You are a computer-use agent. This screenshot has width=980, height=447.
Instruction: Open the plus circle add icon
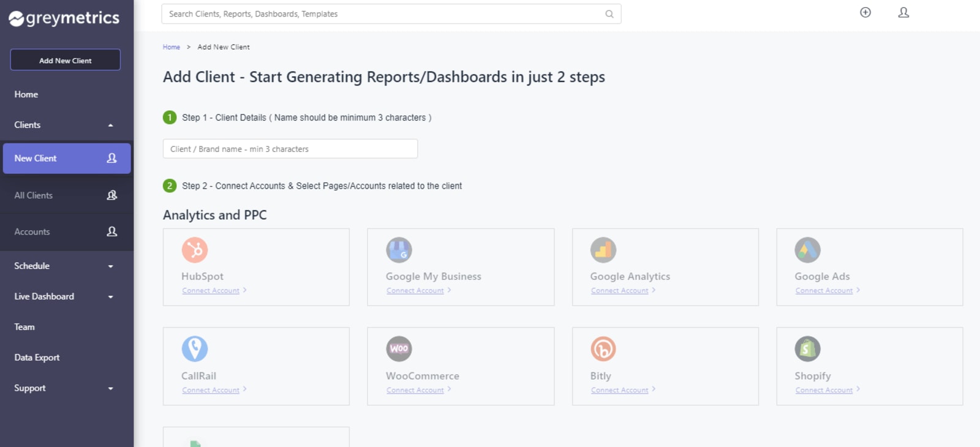click(x=865, y=12)
